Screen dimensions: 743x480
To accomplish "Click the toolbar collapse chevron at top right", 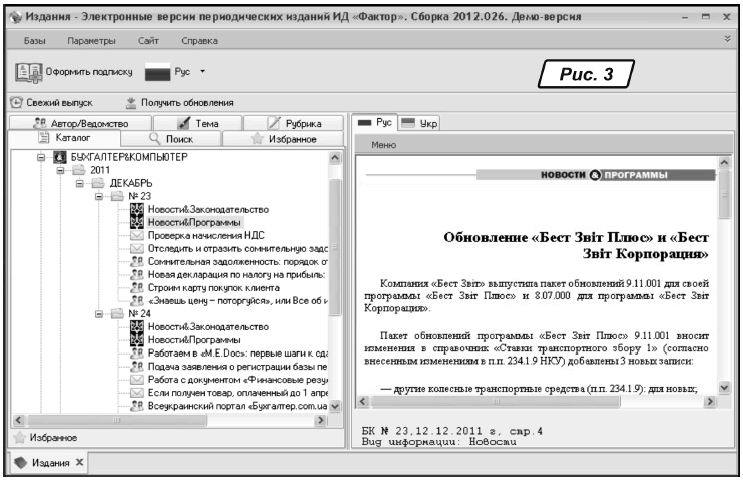I will tap(727, 39).
